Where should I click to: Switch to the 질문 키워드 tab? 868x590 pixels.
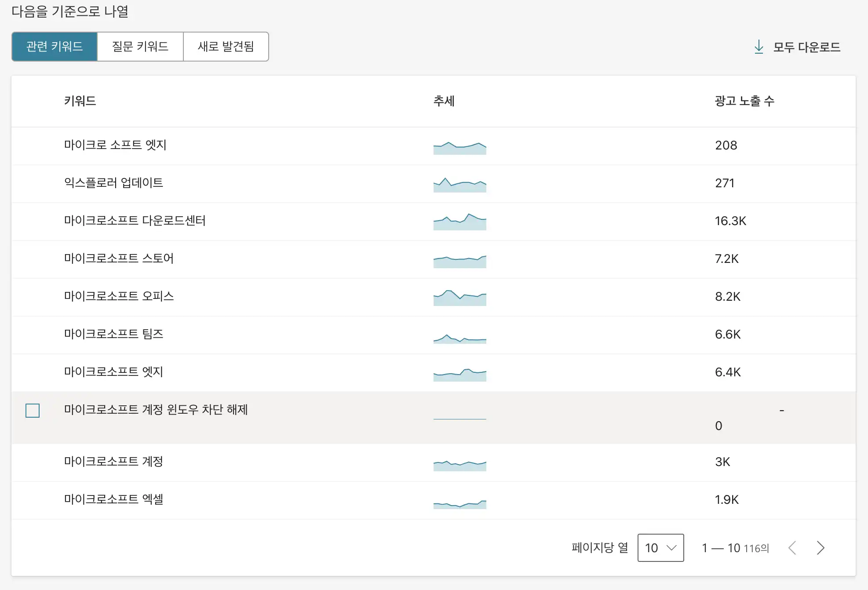(x=140, y=47)
